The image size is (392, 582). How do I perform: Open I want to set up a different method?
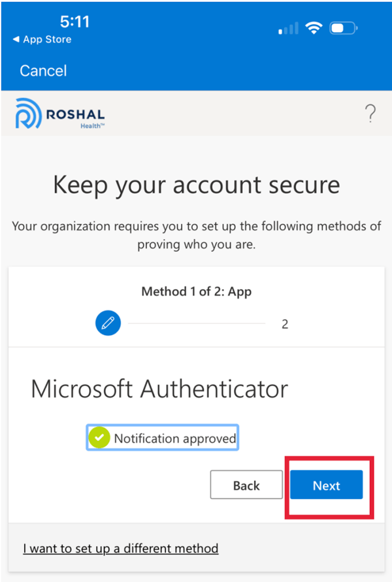(120, 548)
